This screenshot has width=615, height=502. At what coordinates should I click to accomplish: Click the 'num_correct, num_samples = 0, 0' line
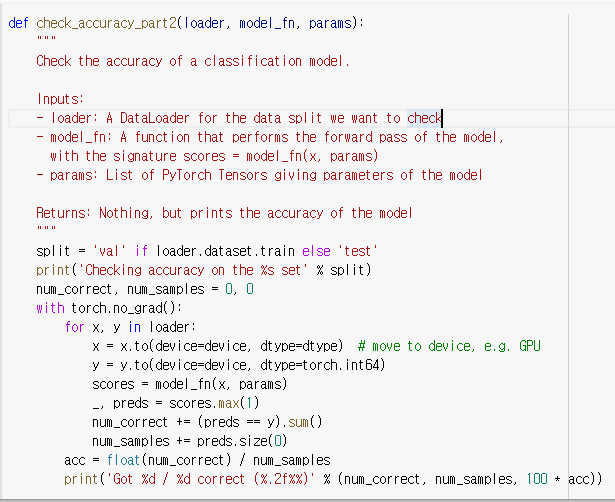[145, 289]
